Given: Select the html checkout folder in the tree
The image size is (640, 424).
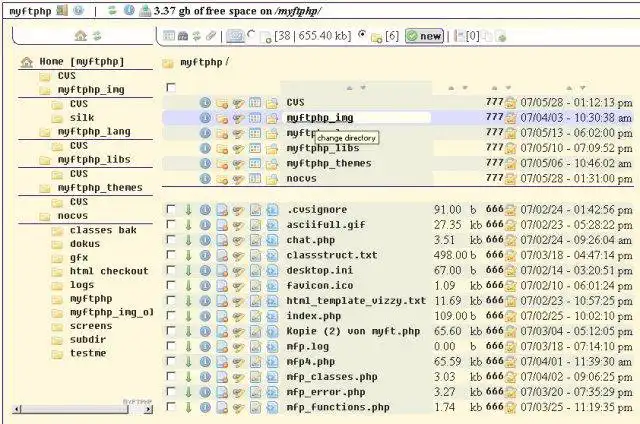Looking at the screenshot, I should click(x=109, y=271).
